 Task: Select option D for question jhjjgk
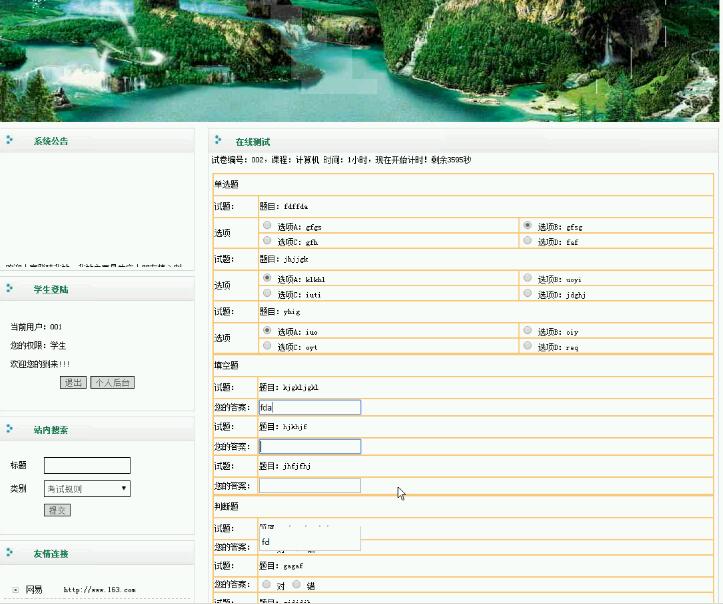tap(527, 293)
